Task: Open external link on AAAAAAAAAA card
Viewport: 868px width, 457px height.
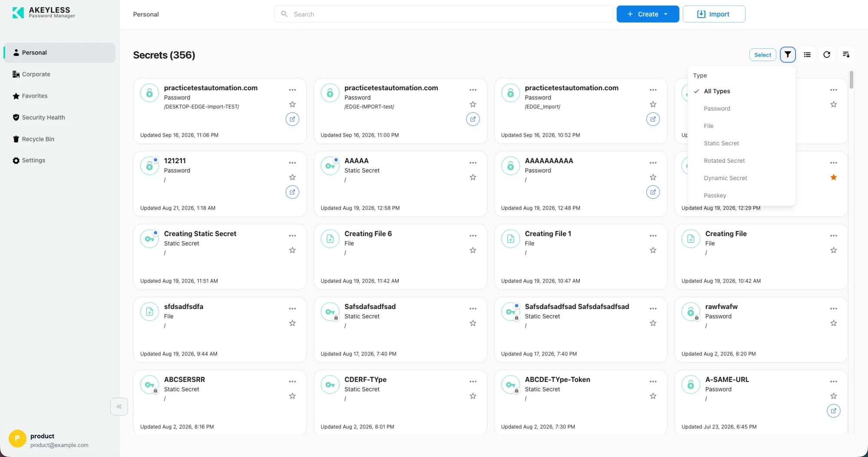Action: click(653, 192)
